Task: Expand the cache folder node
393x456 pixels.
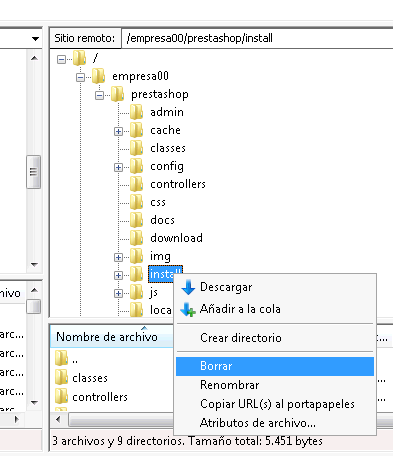Action: pos(118,131)
